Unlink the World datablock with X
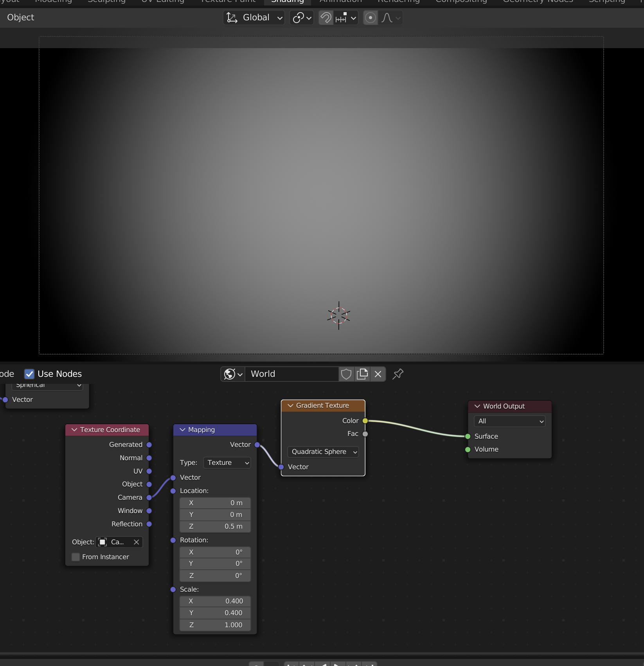The image size is (644, 666). tap(378, 374)
